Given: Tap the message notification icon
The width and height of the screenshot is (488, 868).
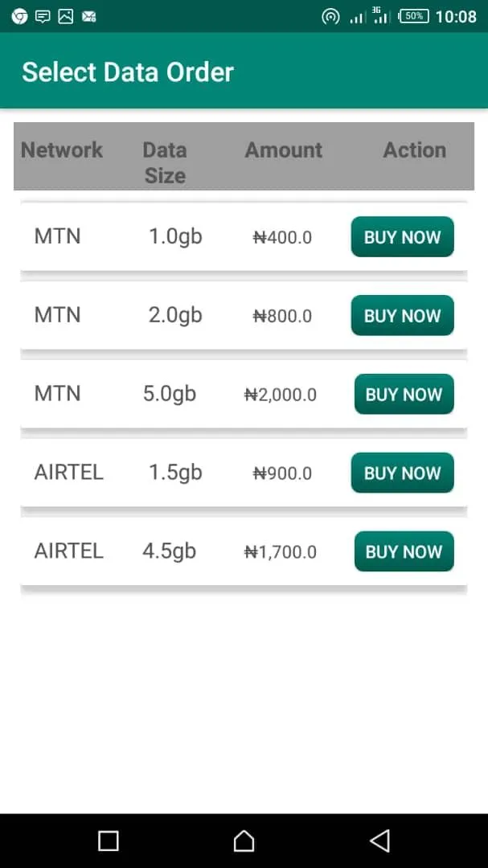Looking at the screenshot, I should (43, 16).
